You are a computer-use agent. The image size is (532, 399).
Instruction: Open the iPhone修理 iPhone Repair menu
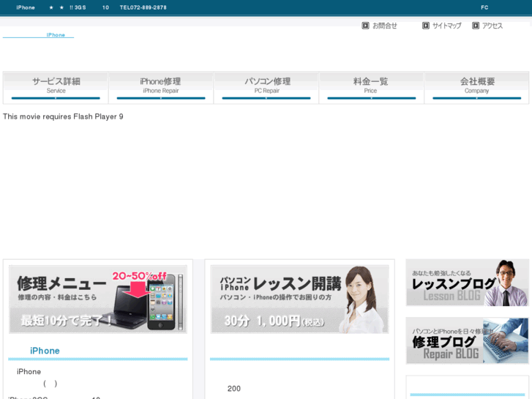[x=161, y=88]
